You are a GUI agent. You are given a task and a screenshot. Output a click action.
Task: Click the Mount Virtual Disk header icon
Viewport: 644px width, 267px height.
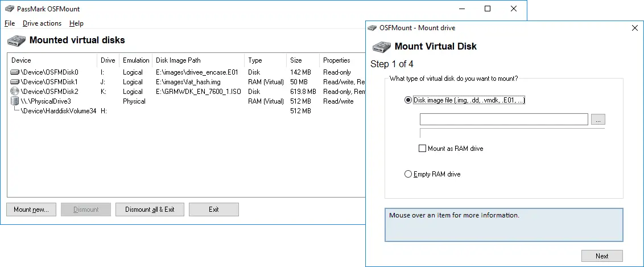click(x=381, y=47)
